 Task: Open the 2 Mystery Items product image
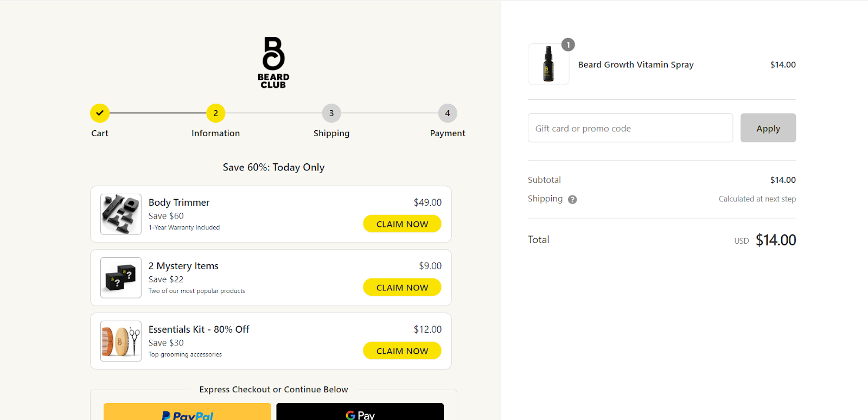(x=121, y=278)
